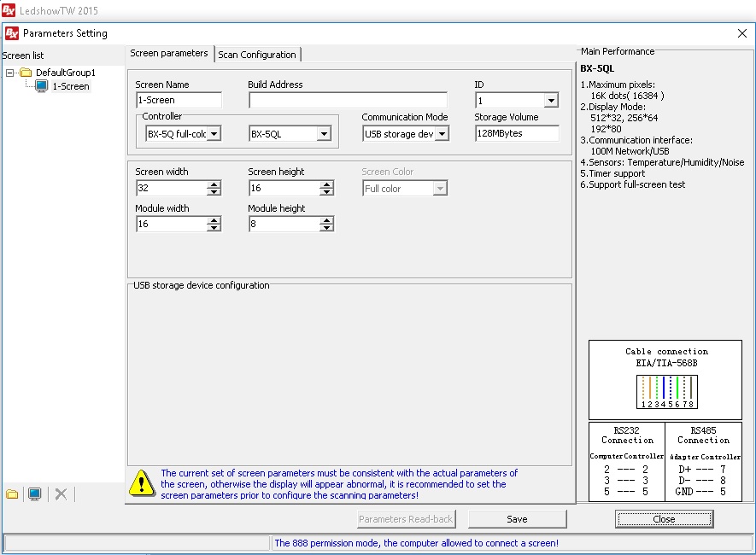Click the add screen monitor icon
The width and height of the screenshot is (756, 555).
35,494
